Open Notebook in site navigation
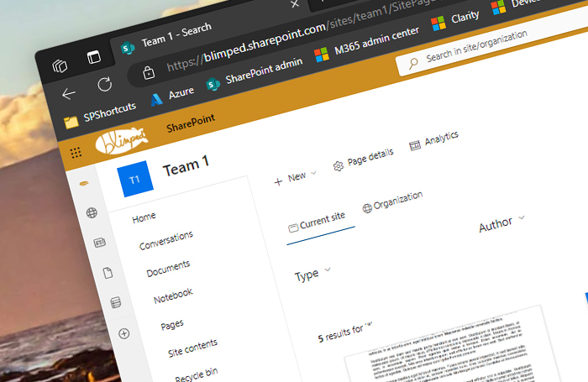The width and height of the screenshot is (588, 382). [x=173, y=296]
